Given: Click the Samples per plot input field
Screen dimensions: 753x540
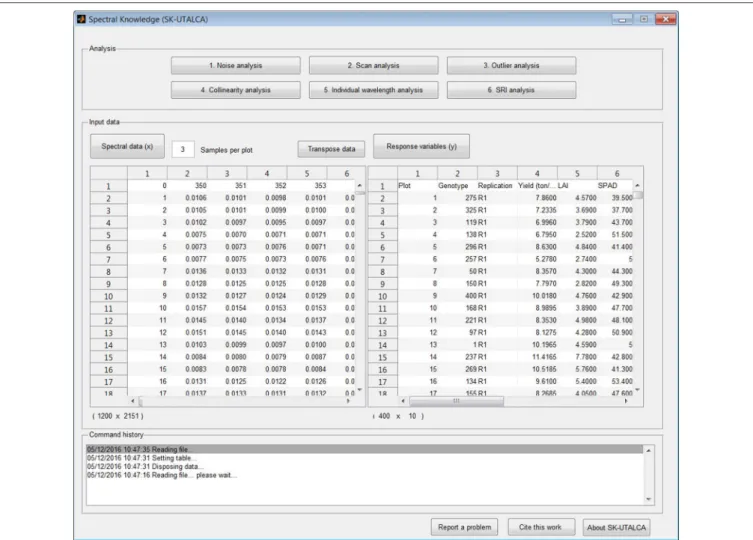Looking at the screenshot, I should 183,149.
